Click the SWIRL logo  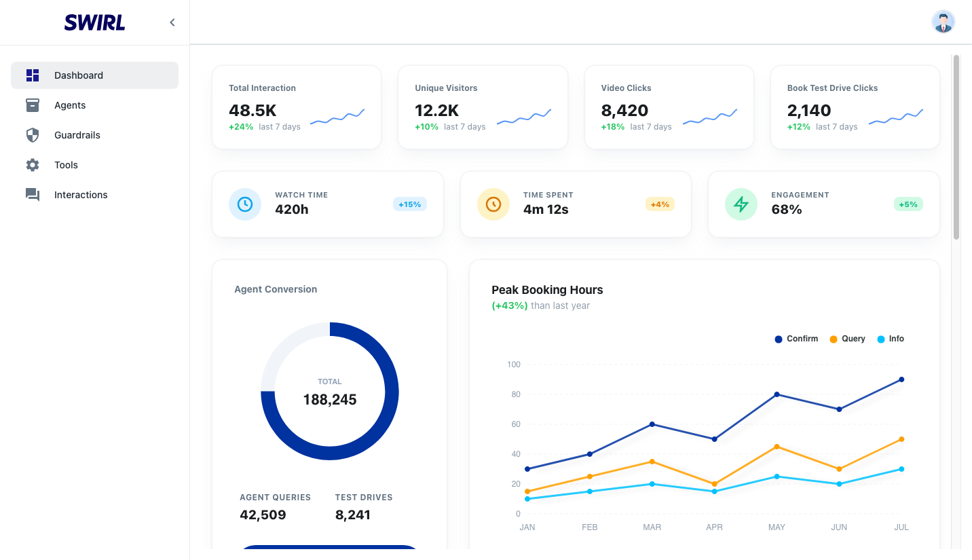tap(94, 22)
